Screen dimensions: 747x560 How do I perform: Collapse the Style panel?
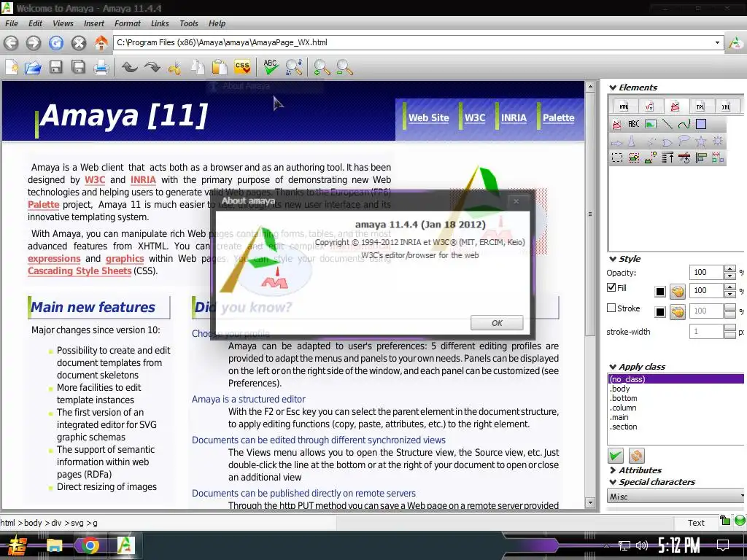pyautogui.click(x=613, y=259)
